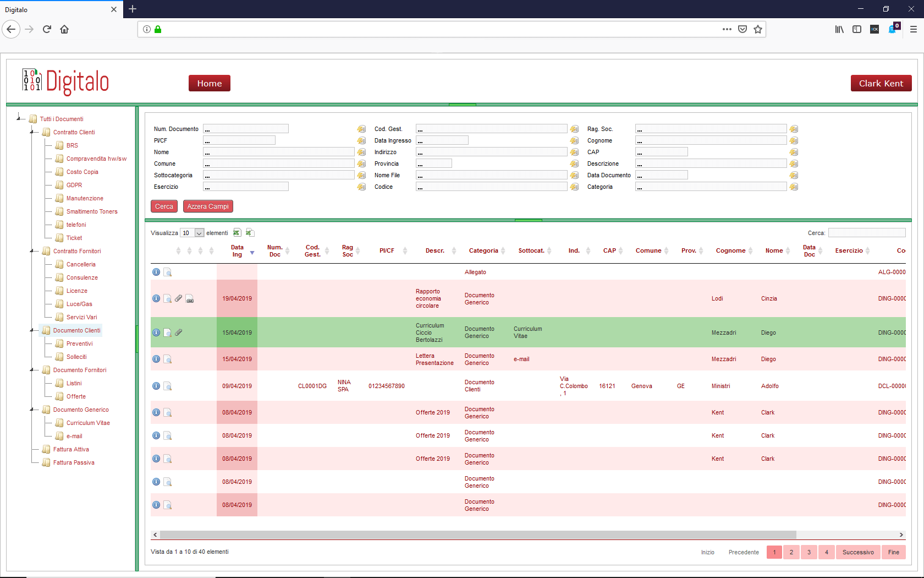The height and width of the screenshot is (578, 924).
Task: Open the Firefox hamburger menu
Action: click(x=913, y=29)
